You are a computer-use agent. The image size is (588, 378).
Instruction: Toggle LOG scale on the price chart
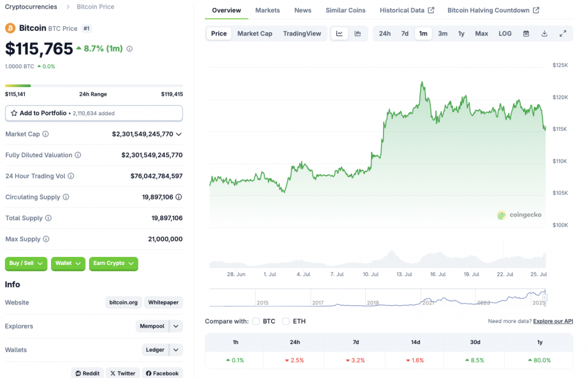505,33
